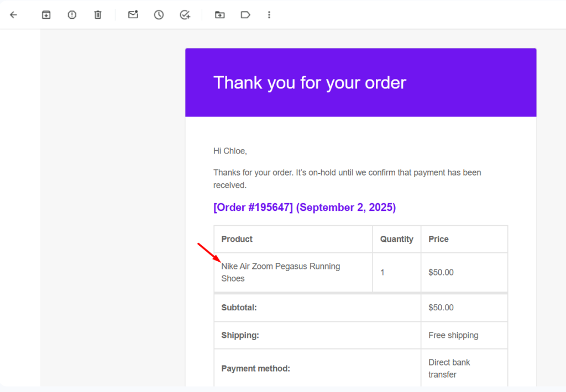This screenshot has height=392, width=566.
Task: Select the Free shipping text
Action: tap(453, 335)
